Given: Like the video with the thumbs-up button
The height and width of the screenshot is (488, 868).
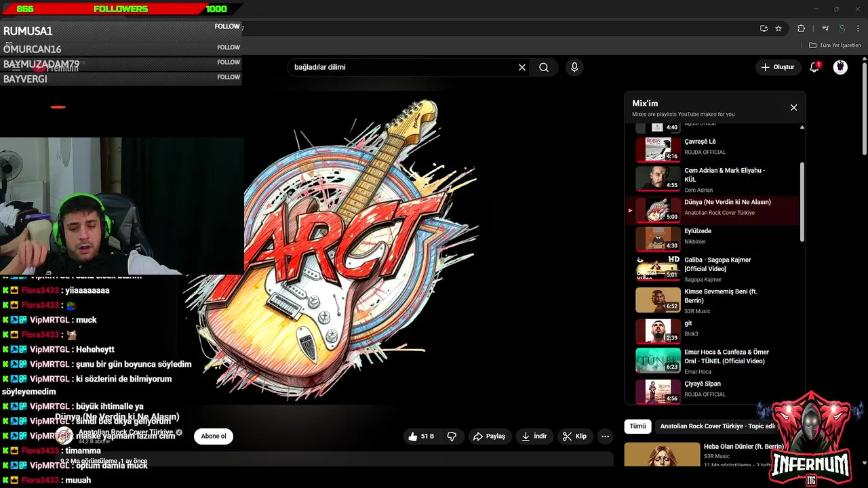Looking at the screenshot, I should 421,436.
